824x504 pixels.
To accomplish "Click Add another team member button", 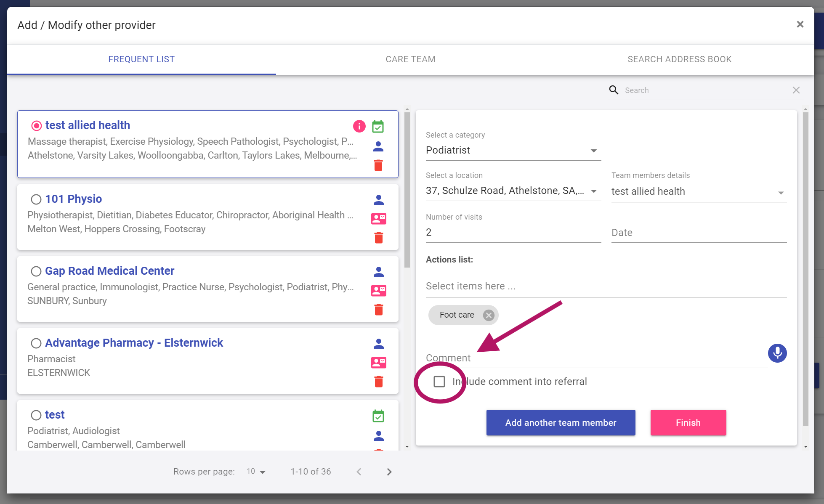I will pos(561,422).
